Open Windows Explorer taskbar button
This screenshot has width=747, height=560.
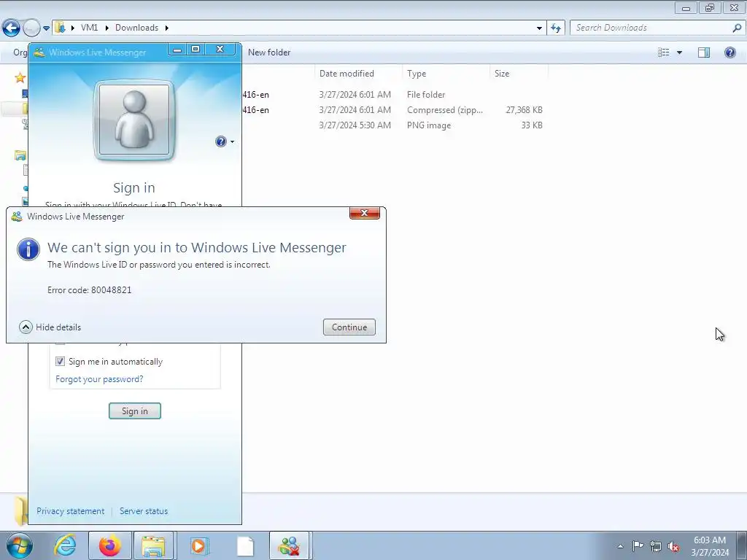[154, 545]
